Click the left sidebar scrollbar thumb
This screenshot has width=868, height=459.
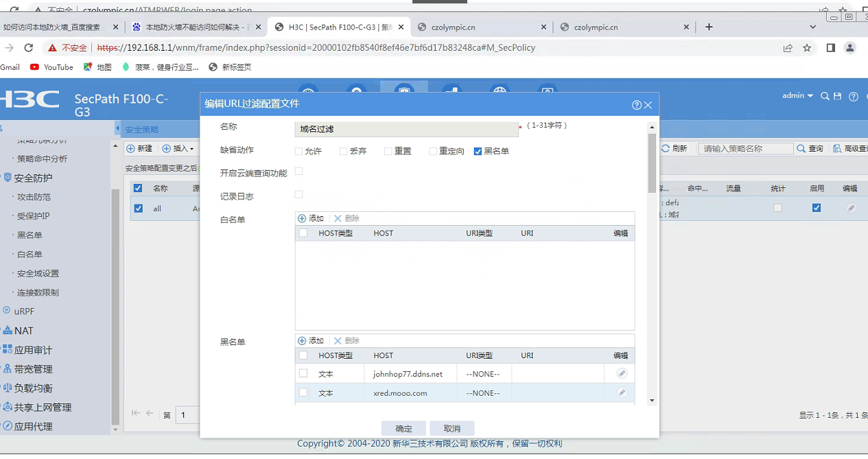pyautogui.click(x=115, y=307)
